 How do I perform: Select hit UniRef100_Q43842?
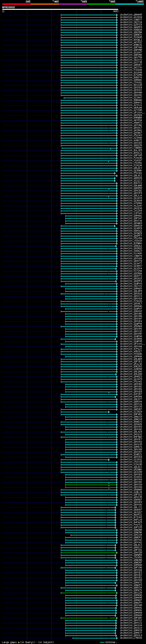point(131,130)
